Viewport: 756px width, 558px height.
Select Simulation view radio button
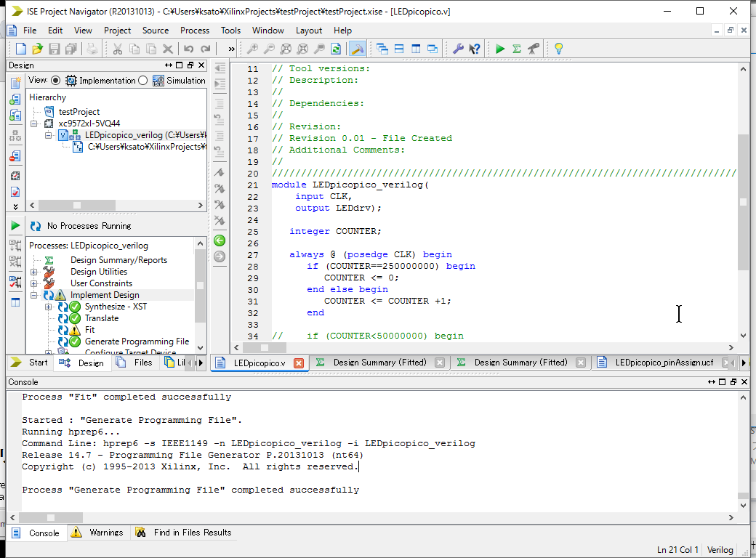[142, 81]
